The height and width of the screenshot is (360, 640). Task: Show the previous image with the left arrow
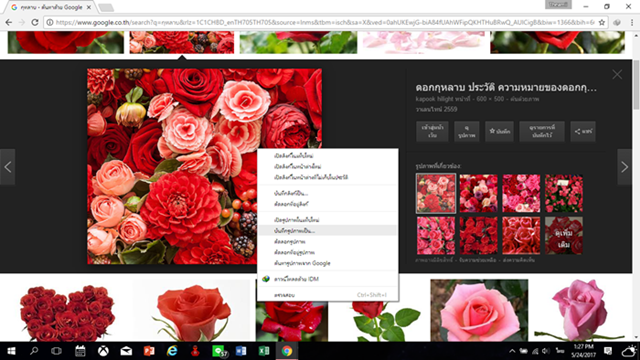(x=8, y=167)
